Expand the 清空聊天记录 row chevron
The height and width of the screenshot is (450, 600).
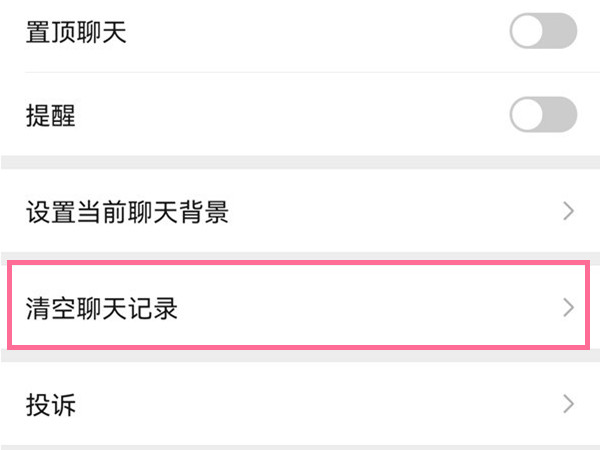tap(568, 307)
